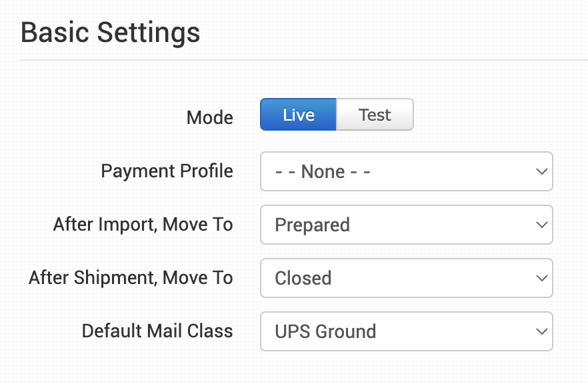
Task: Open the After Import, Move To dropdown
Action: point(406,225)
